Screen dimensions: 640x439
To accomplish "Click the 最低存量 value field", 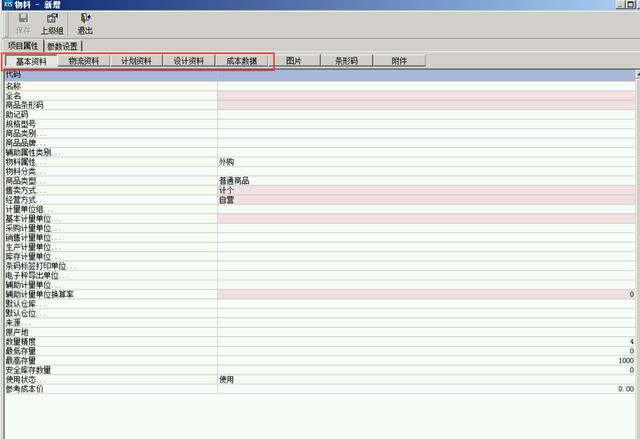I will (426, 351).
